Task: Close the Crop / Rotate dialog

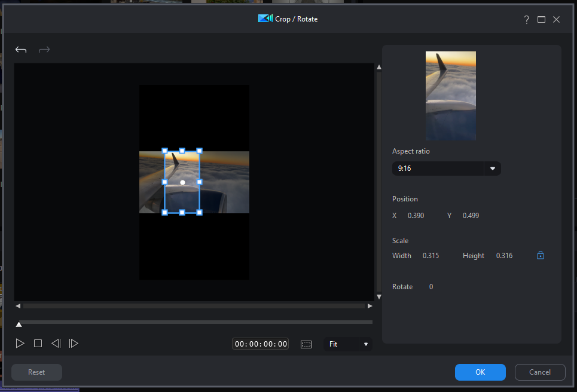Action: (557, 20)
